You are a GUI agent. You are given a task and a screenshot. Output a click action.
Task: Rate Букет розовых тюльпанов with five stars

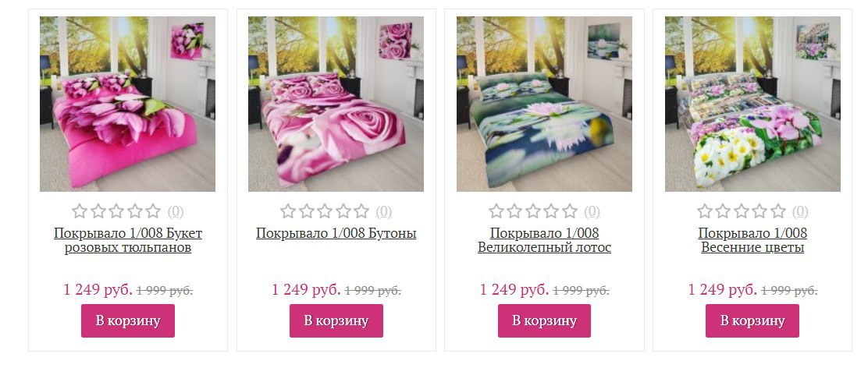pyautogui.click(x=153, y=211)
